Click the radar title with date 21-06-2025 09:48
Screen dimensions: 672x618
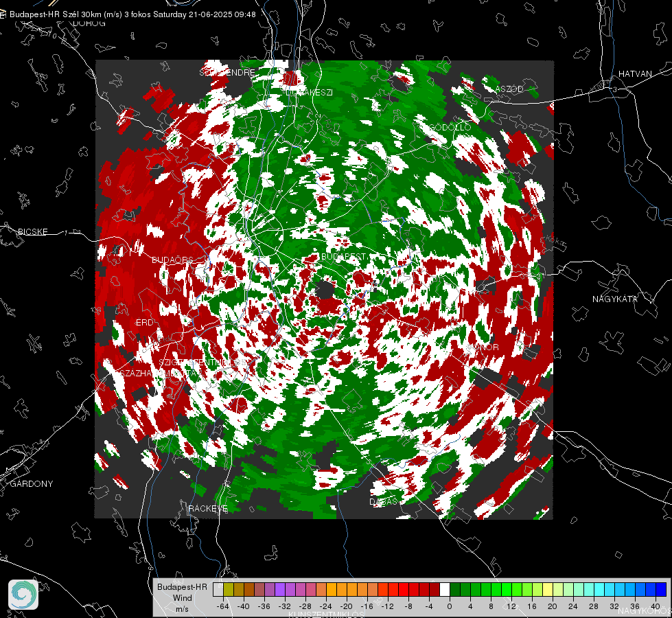click(132, 14)
